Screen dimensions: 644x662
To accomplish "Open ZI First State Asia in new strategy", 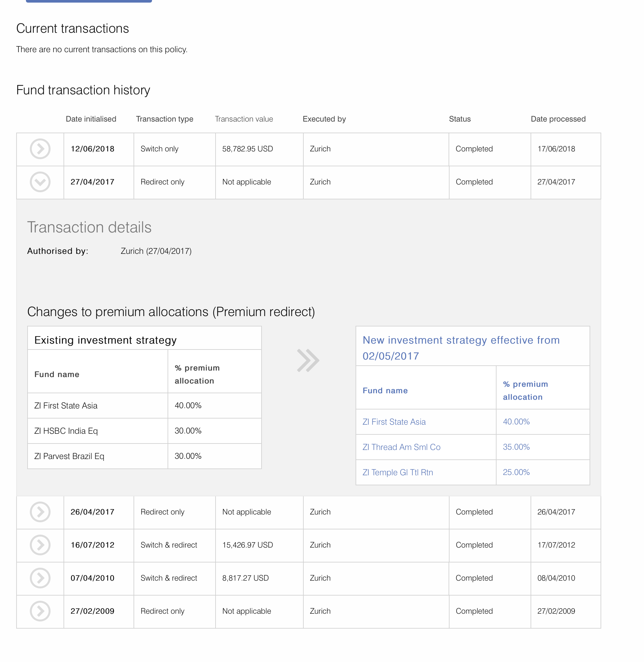I will (394, 422).
